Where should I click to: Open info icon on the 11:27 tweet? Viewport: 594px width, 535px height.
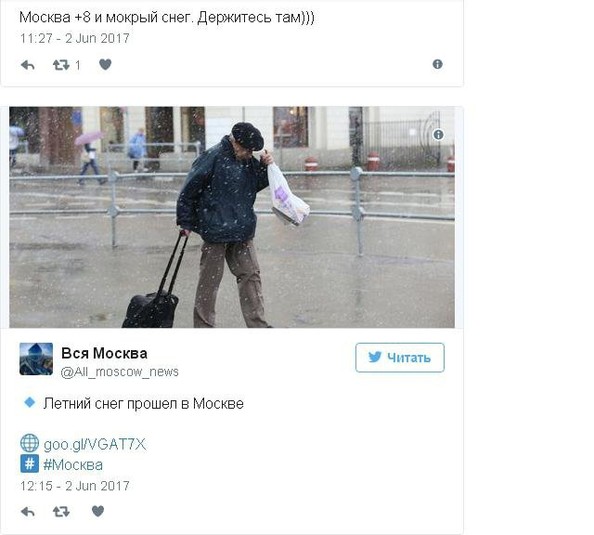[x=438, y=64]
